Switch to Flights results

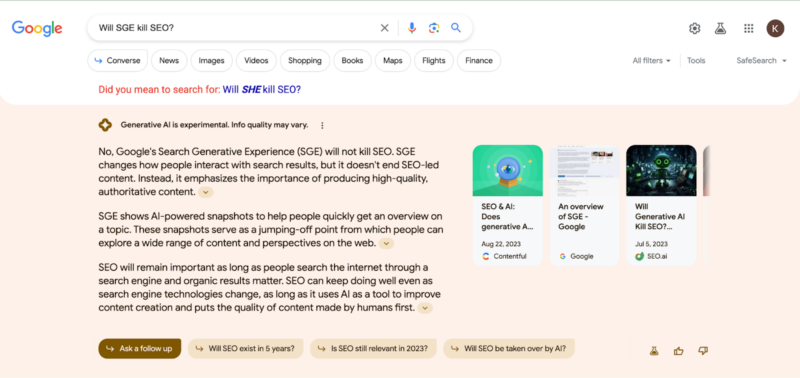click(x=434, y=61)
